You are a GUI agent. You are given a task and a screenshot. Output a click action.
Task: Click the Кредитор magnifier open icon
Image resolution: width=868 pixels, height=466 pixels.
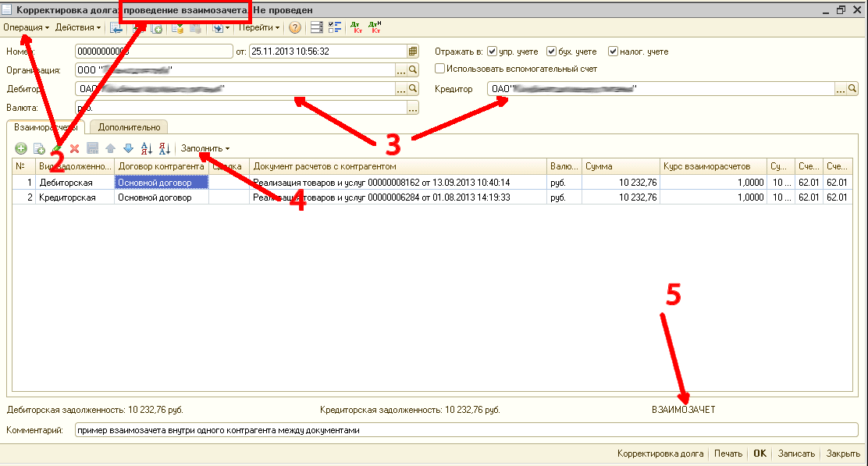852,88
